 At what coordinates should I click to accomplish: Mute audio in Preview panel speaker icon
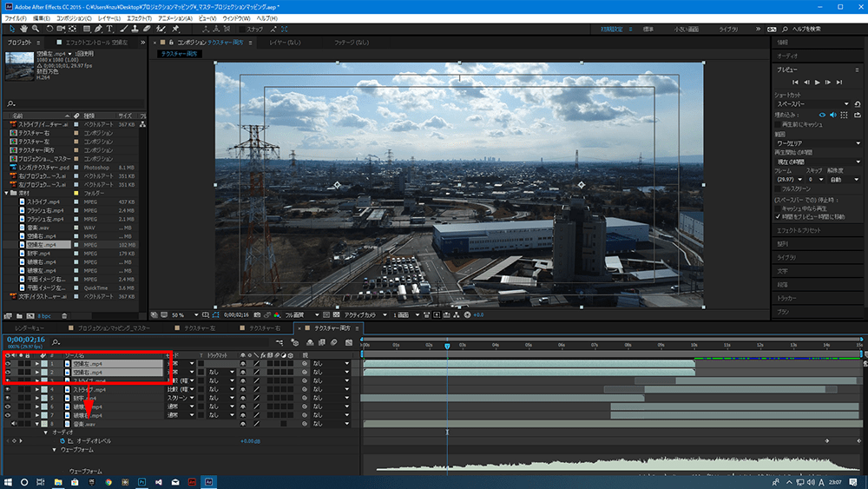833,114
